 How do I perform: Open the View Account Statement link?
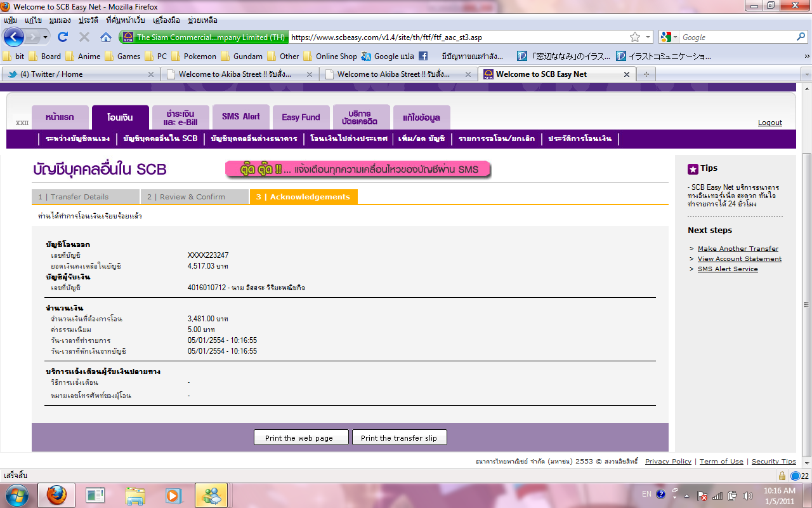pos(740,258)
